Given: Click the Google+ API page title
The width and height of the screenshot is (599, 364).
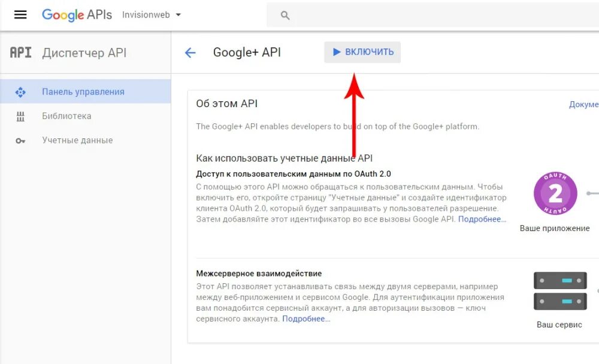Looking at the screenshot, I should coord(247,52).
